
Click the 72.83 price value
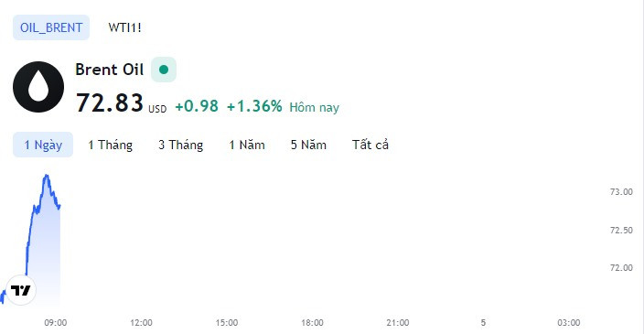coord(110,102)
